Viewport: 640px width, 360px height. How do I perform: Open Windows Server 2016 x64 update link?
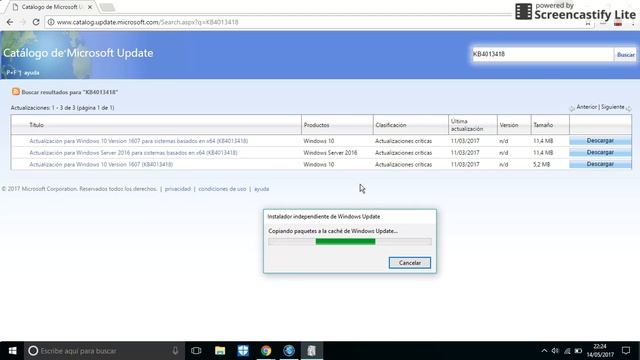133,153
